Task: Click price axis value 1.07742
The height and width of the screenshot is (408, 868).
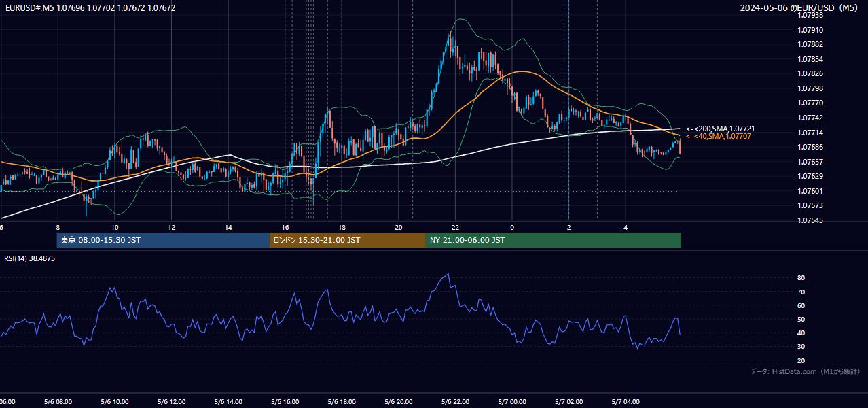Action: pyautogui.click(x=810, y=118)
